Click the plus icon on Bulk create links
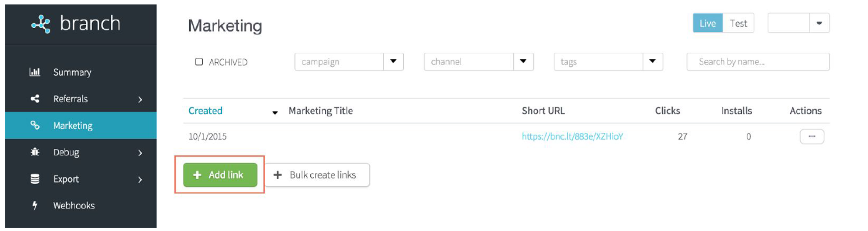 [278, 175]
